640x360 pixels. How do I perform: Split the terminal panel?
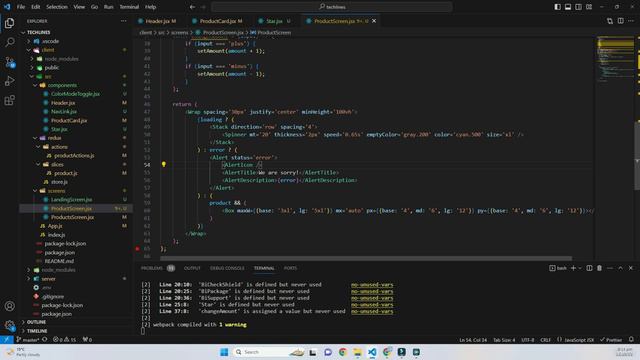coord(589,268)
